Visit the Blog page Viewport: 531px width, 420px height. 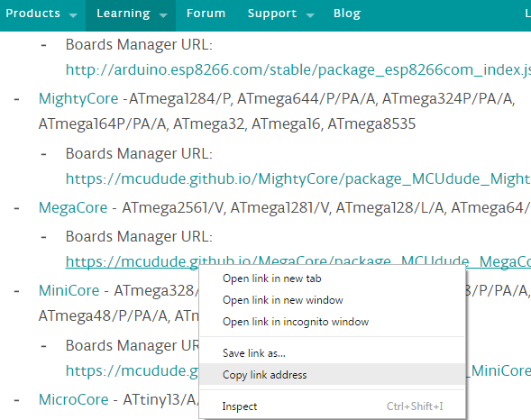pos(347,14)
